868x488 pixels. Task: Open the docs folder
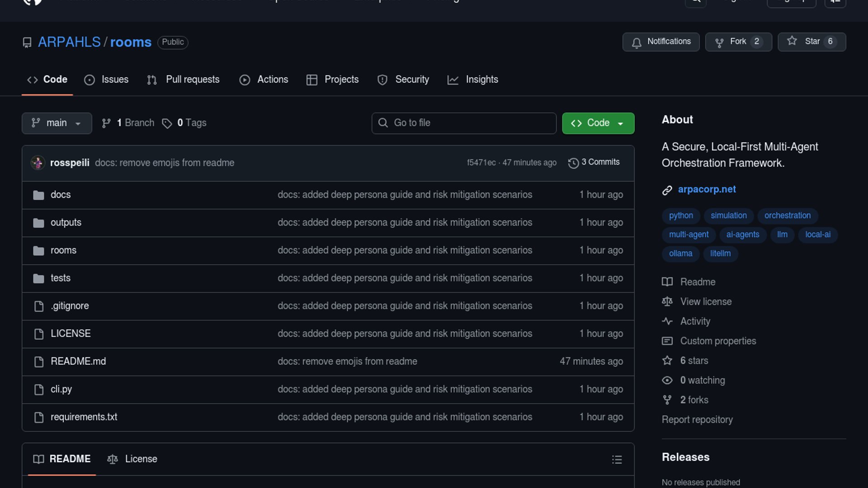point(61,195)
